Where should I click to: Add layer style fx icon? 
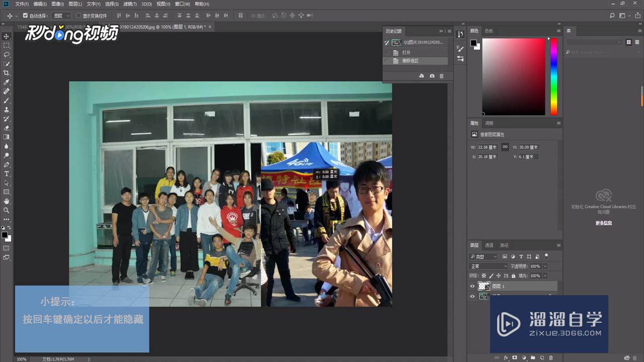(x=506, y=357)
